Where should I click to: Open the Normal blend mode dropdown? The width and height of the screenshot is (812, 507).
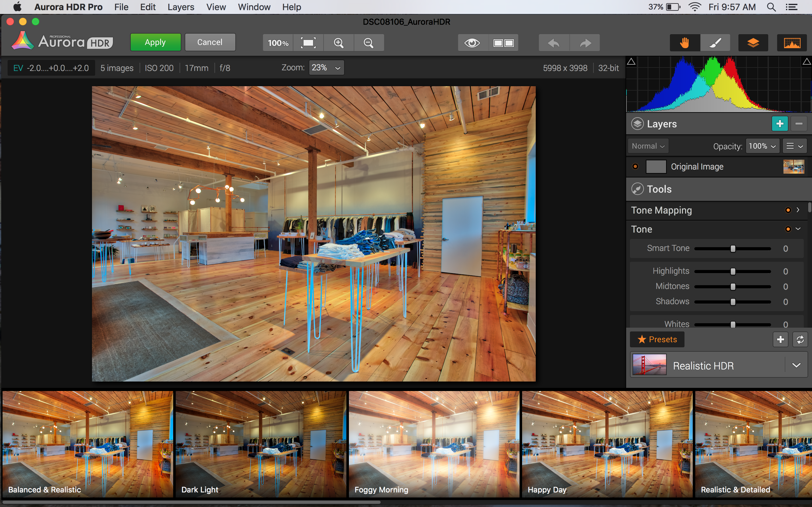[648, 146]
